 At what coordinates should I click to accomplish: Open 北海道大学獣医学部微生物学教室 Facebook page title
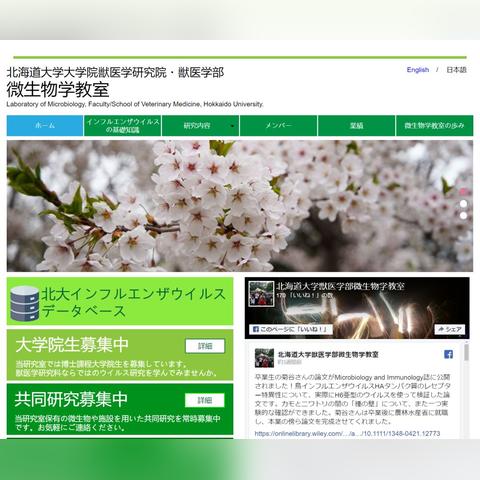(x=340, y=286)
